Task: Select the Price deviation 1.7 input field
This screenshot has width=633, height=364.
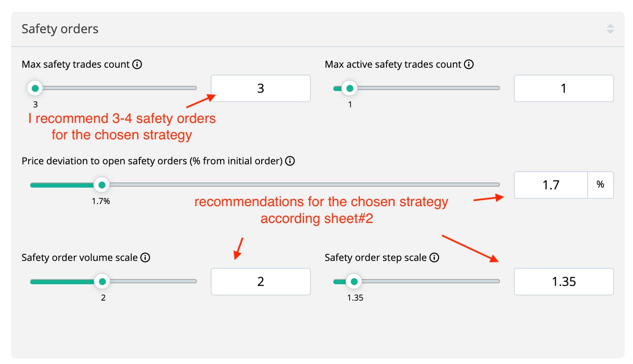Action: [551, 185]
